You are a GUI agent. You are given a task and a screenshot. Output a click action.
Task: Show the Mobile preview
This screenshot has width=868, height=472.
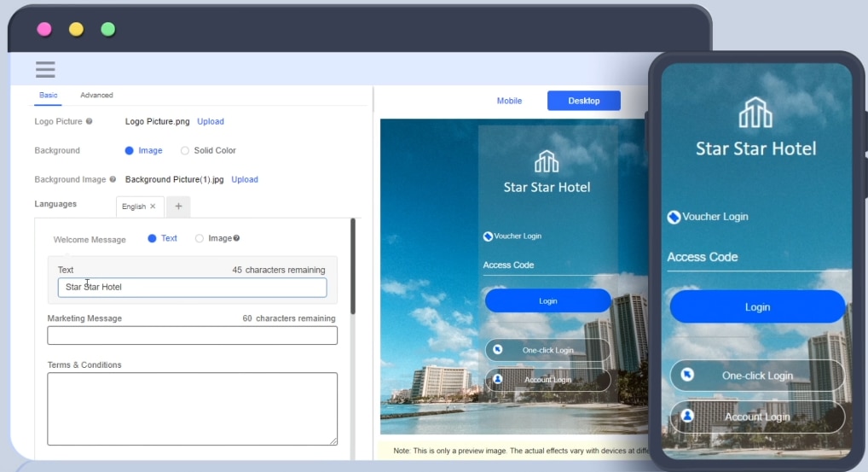(509, 101)
